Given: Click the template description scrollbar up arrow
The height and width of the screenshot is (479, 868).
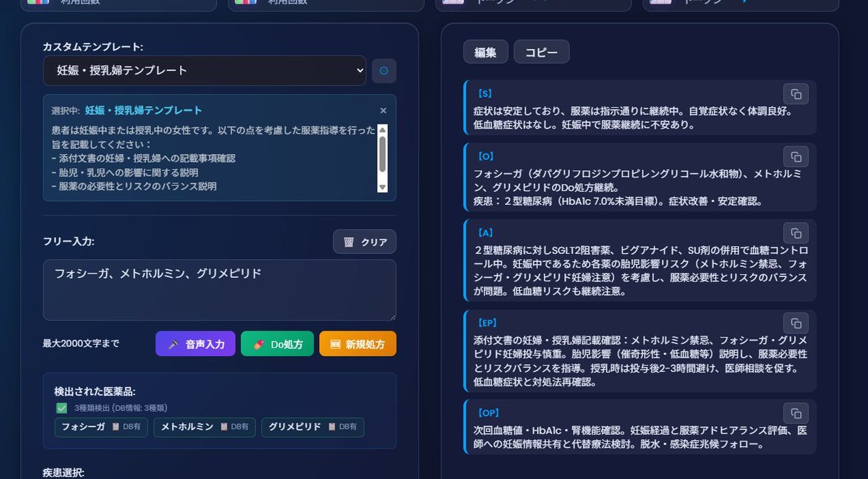Looking at the screenshot, I should click(383, 130).
